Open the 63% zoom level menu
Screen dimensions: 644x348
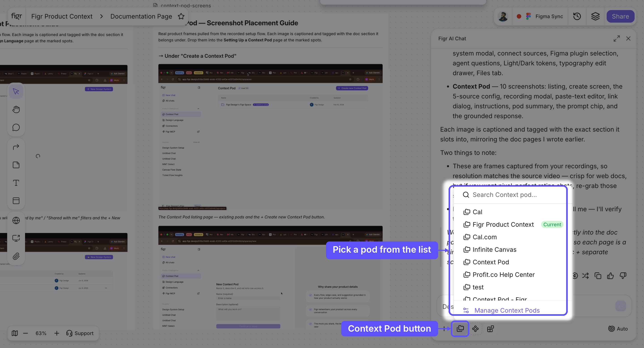pyautogui.click(x=41, y=333)
